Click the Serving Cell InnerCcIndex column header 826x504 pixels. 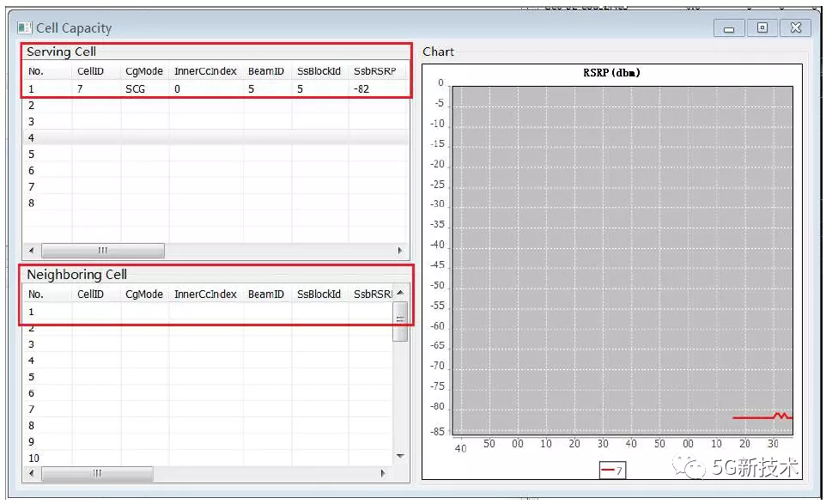(205, 71)
